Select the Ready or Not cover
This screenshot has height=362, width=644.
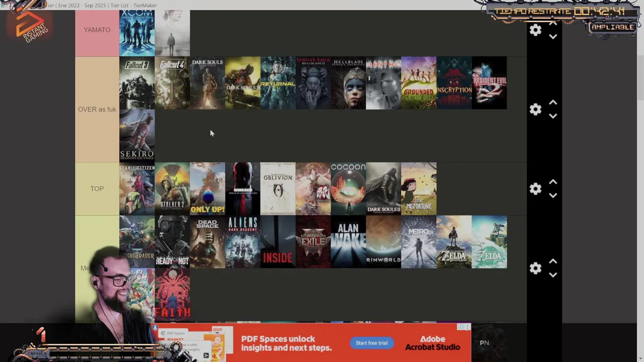point(172,242)
